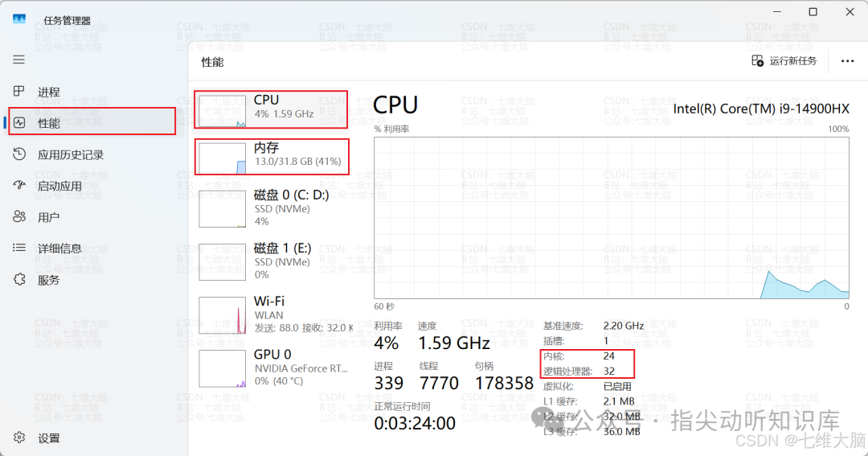Open the Wi-Fi performance view
The width and height of the screenshot is (868, 456).
point(273,314)
